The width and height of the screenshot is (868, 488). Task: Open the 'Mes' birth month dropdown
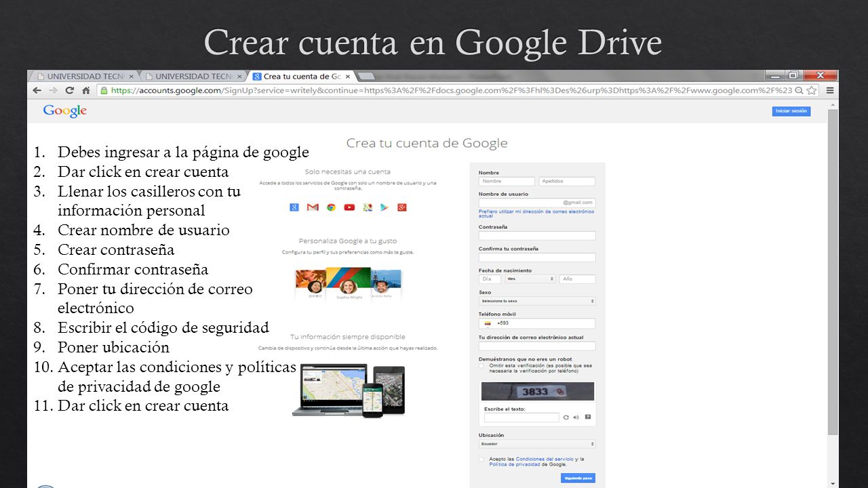pyautogui.click(x=530, y=279)
